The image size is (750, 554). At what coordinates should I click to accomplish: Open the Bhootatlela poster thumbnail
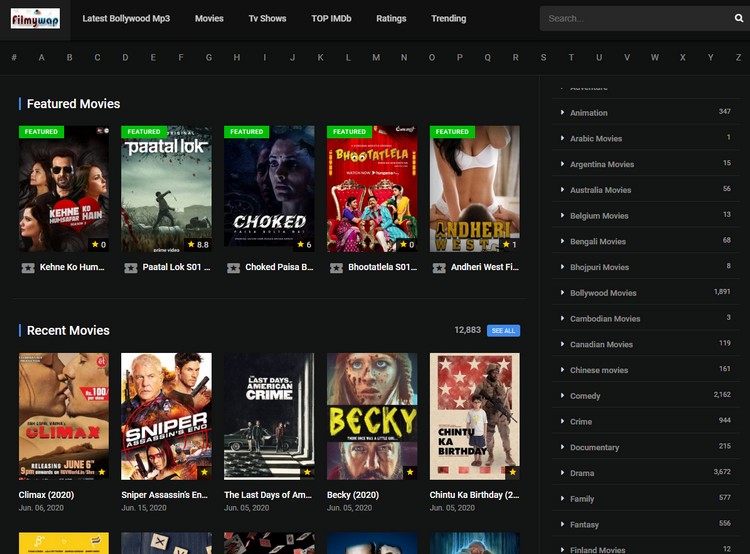[372, 188]
